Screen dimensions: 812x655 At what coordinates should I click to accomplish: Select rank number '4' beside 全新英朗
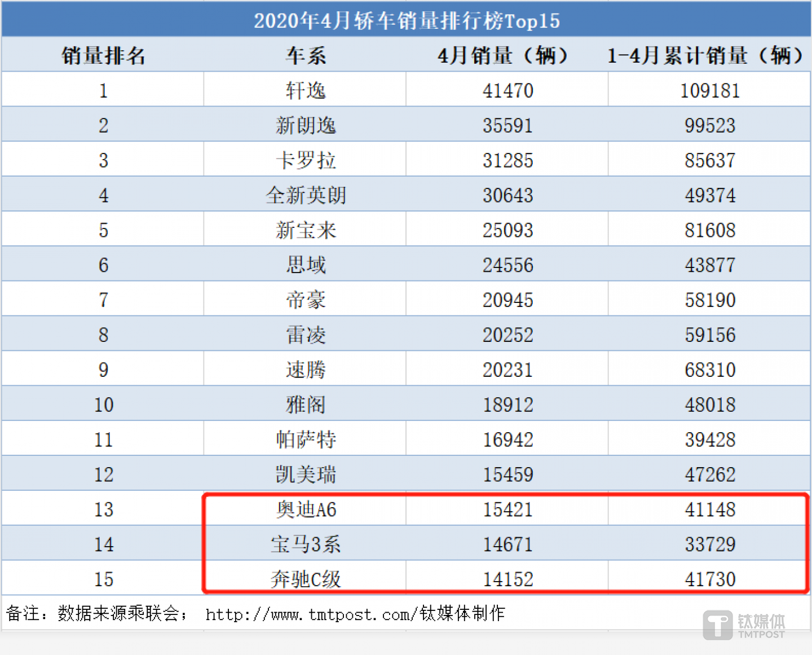click(103, 195)
